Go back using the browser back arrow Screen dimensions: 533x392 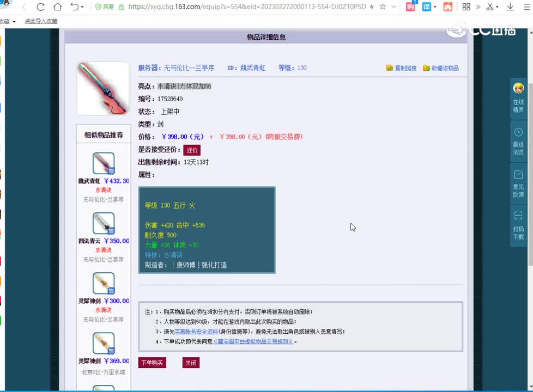[x=24, y=7]
